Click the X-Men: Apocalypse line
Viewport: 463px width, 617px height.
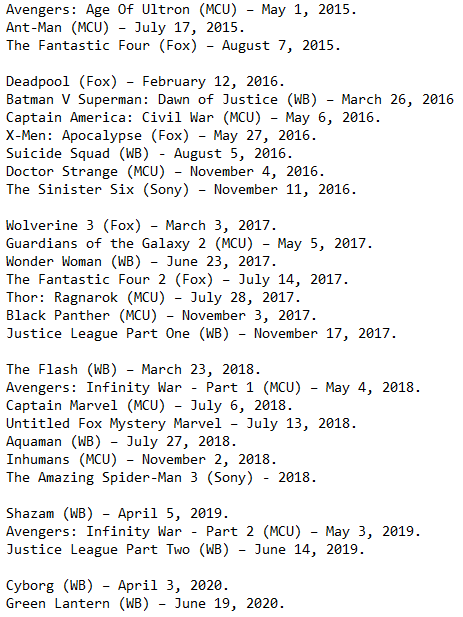point(161,136)
